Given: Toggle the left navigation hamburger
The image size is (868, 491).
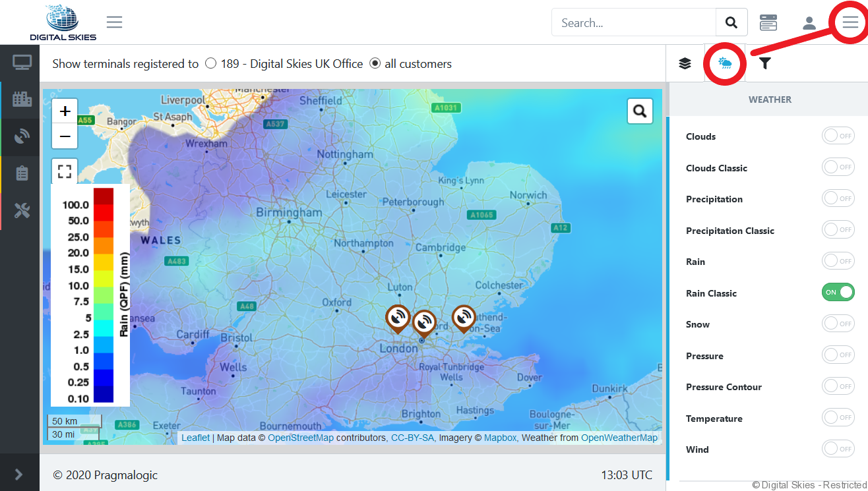Looking at the screenshot, I should point(115,22).
